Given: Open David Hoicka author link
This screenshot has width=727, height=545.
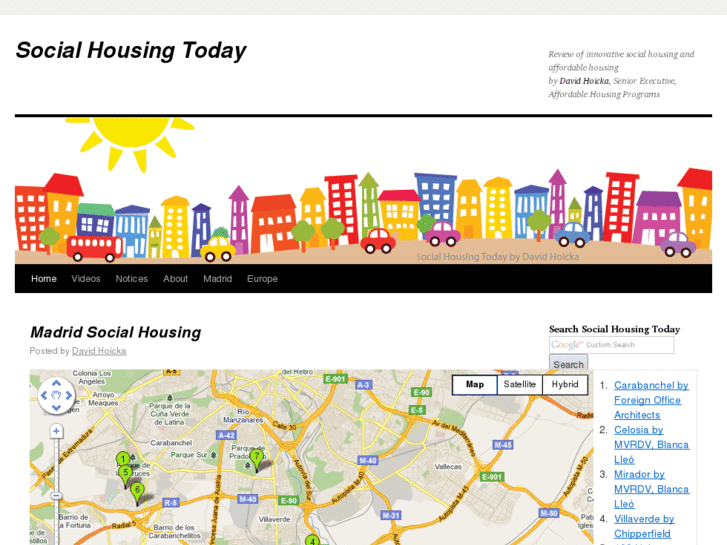Looking at the screenshot, I should [x=99, y=351].
